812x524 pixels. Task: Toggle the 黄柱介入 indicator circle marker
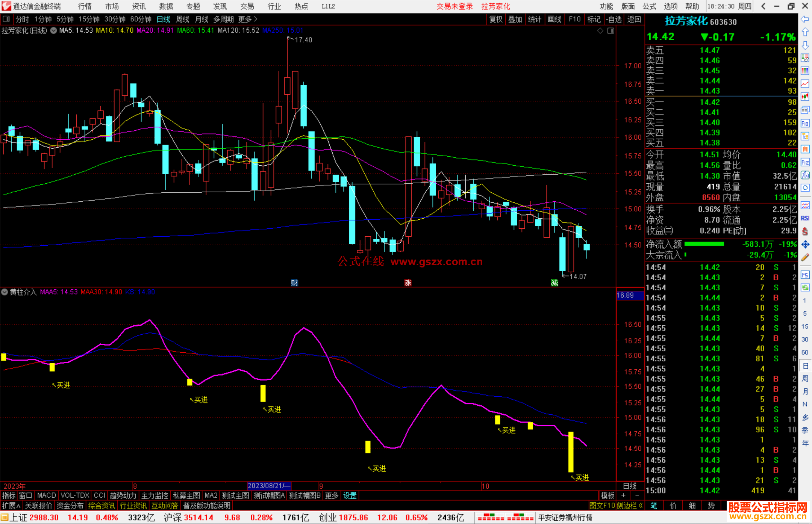[5, 292]
